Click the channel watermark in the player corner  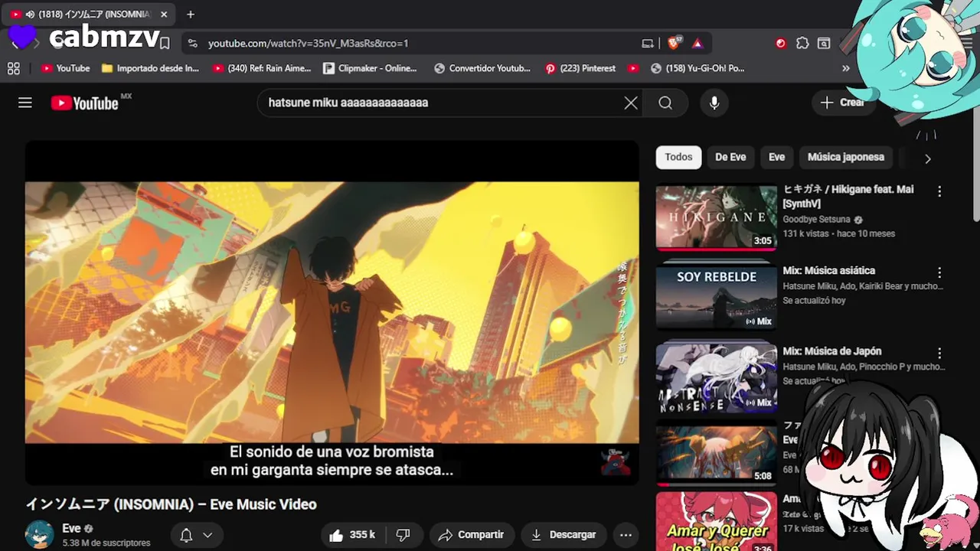[x=615, y=462]
